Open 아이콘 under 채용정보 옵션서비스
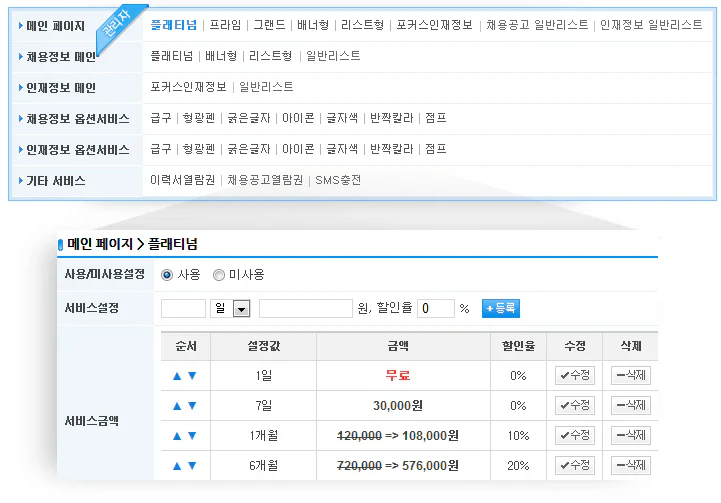 [298, 118]
